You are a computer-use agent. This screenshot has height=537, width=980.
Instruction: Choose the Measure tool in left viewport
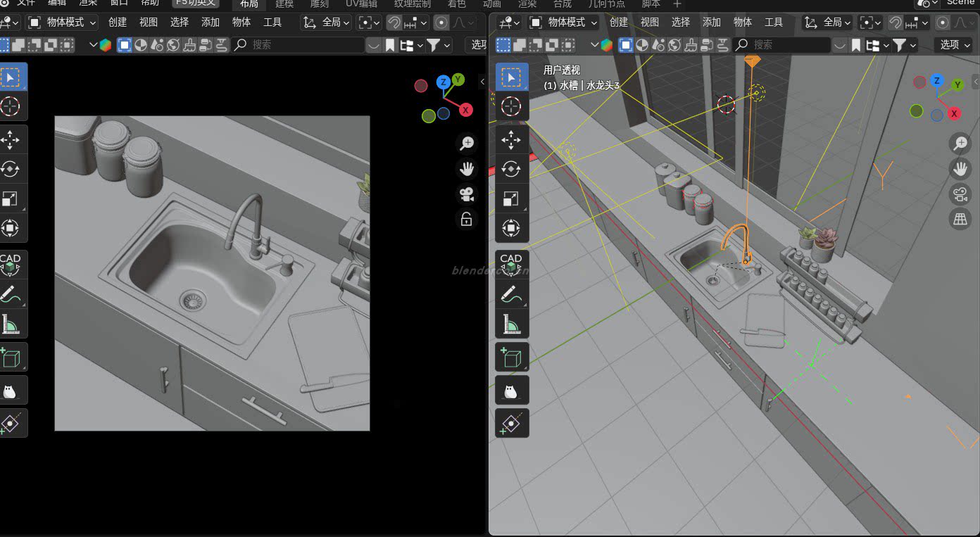[x=11, y=323]
